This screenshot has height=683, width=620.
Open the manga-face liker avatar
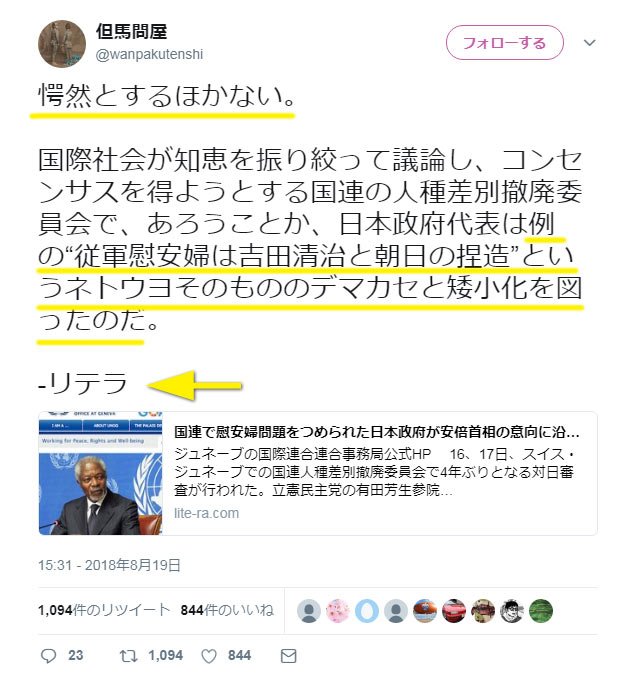click(512, 611)
